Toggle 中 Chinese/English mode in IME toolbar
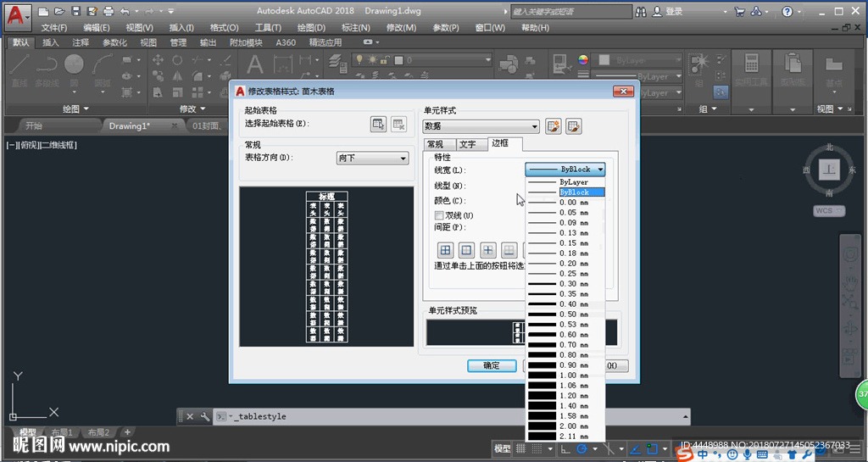This screenshot has height=462, width=868. 703,454
